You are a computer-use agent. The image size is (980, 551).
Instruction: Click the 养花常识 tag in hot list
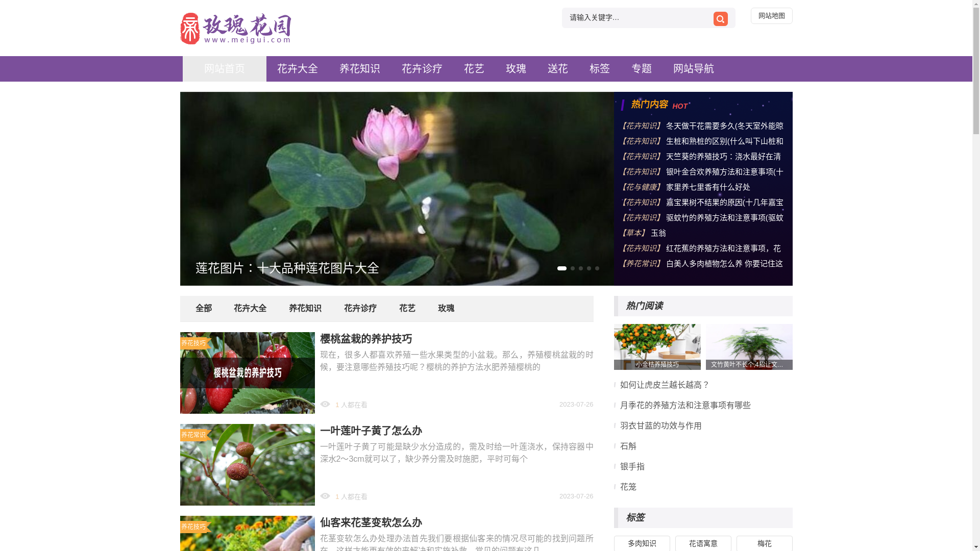[x=642, y=264]
